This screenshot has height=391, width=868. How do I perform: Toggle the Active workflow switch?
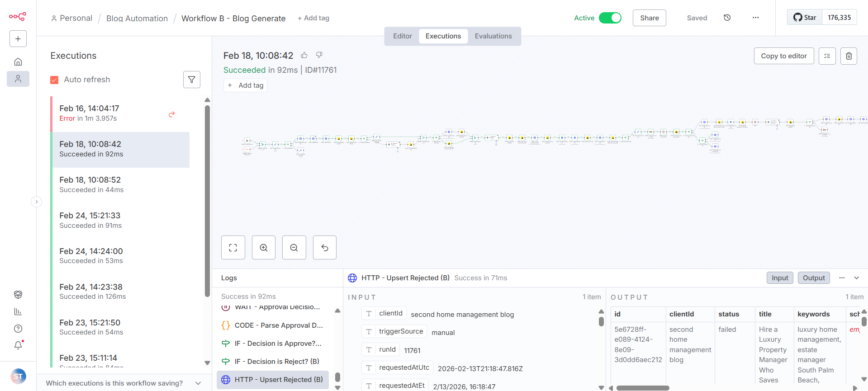[x=610, y=18]
